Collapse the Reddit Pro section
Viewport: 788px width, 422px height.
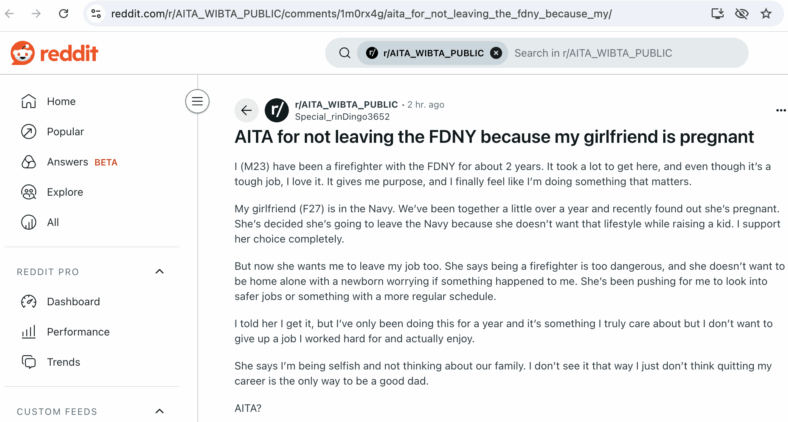point(159,271)
